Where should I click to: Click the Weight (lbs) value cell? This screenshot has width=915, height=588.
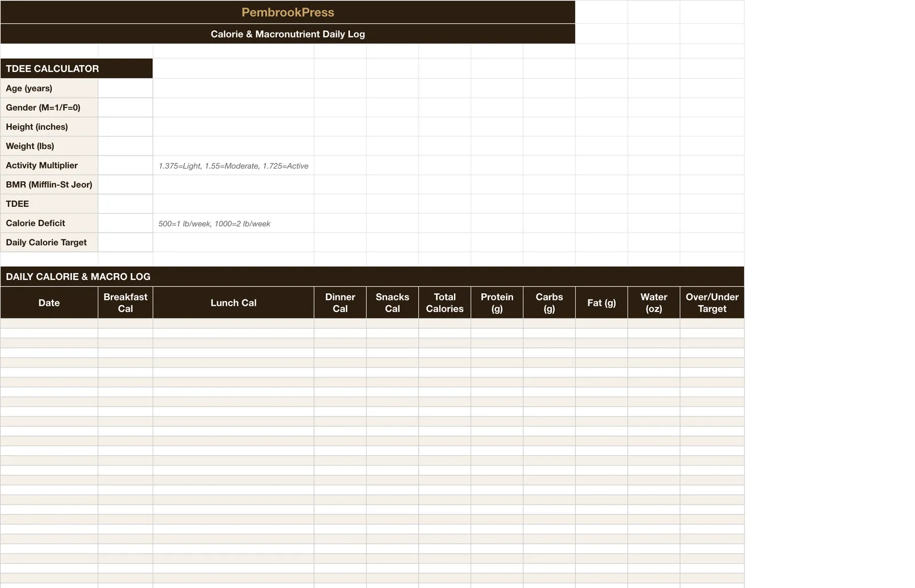click(125, 146)
